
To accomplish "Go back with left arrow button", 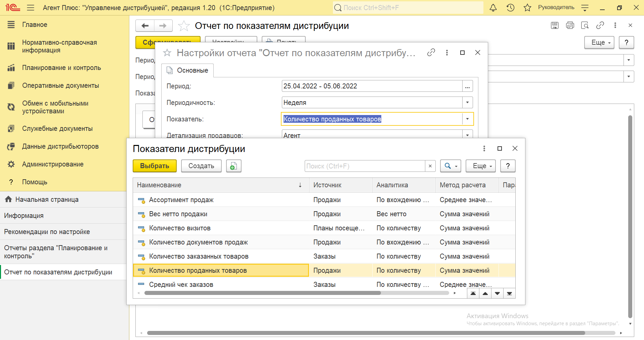I will tap(145, 26).
